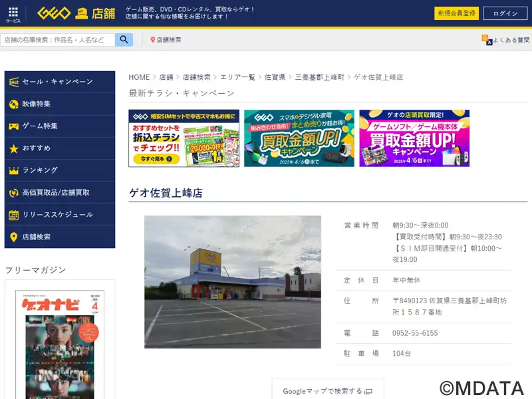The image size is (532, 399).
Task: Go to ランキング in the sidebar menu
Action: click(x=60, y=170)
